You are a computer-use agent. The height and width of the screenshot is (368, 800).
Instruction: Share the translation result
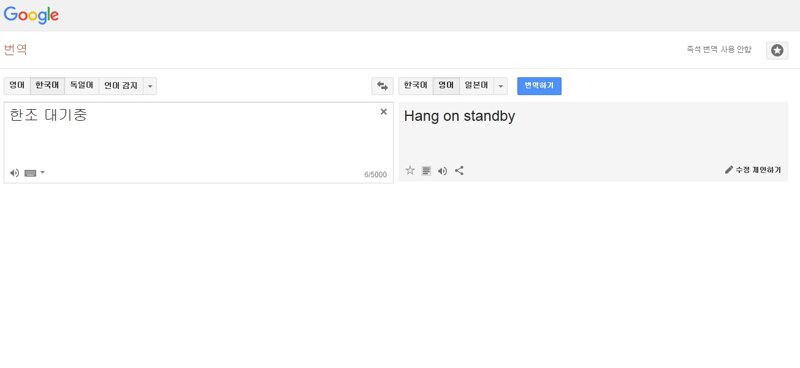459,170
